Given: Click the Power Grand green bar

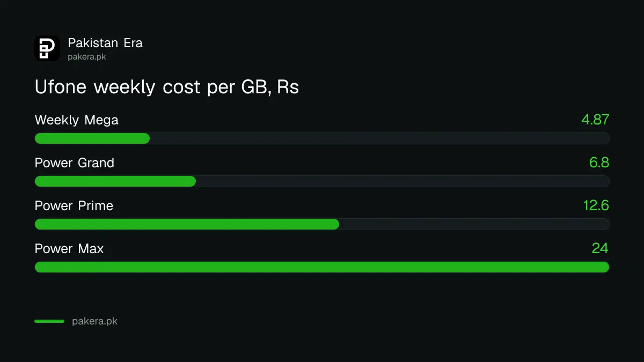Looking at the screenshot, I should [115, 181].
